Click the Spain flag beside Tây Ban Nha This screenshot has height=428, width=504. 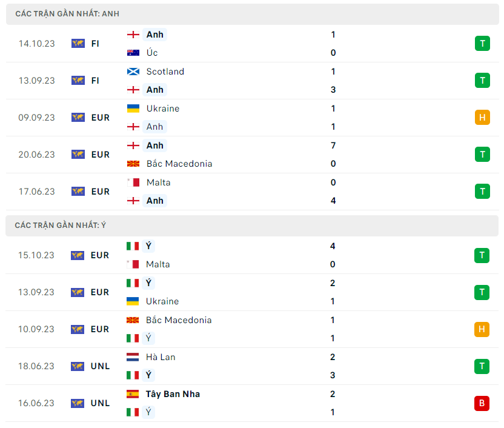click(x=133, y=394)
